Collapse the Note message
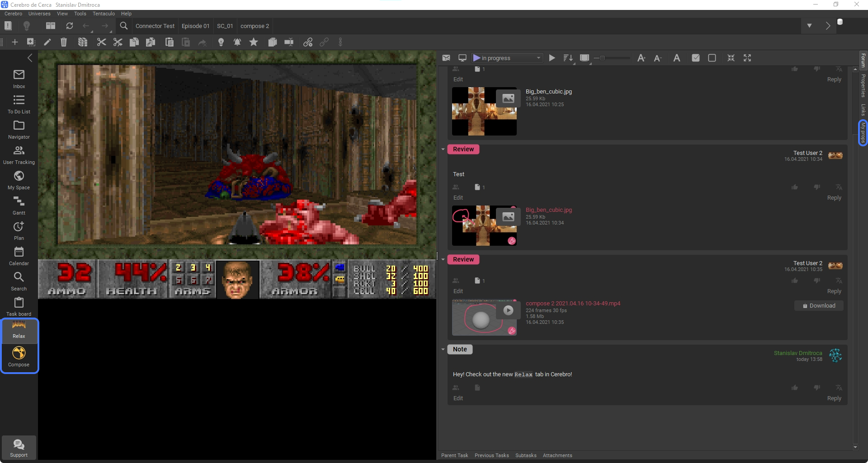 tap(443, 349)
